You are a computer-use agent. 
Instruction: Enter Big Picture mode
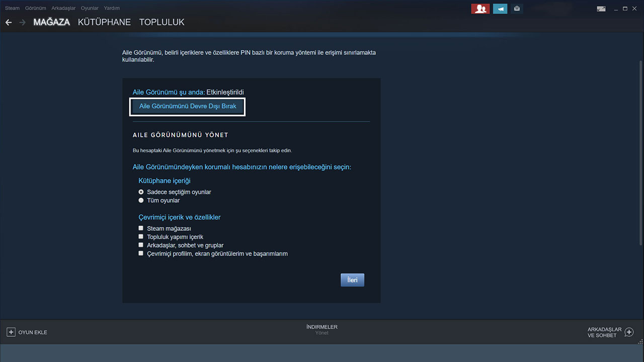click(601, 9)
